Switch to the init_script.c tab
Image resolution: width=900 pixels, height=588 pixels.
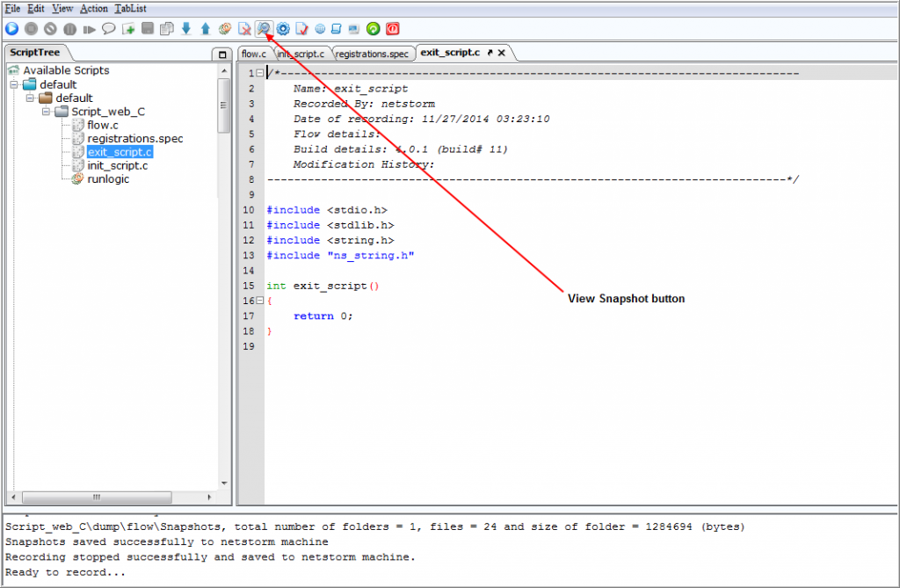[301, 54]
